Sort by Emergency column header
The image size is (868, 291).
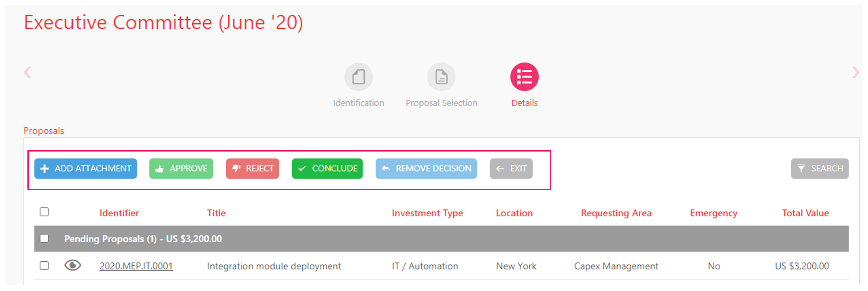[714, 213]
